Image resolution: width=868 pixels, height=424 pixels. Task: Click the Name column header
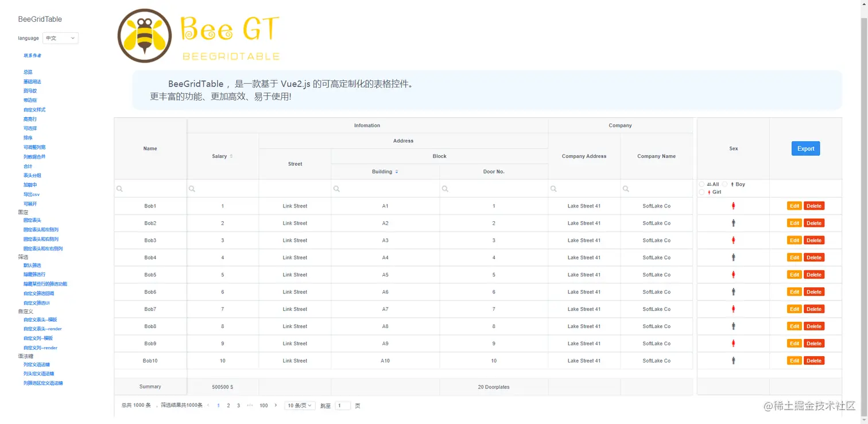tap(150, 149)
